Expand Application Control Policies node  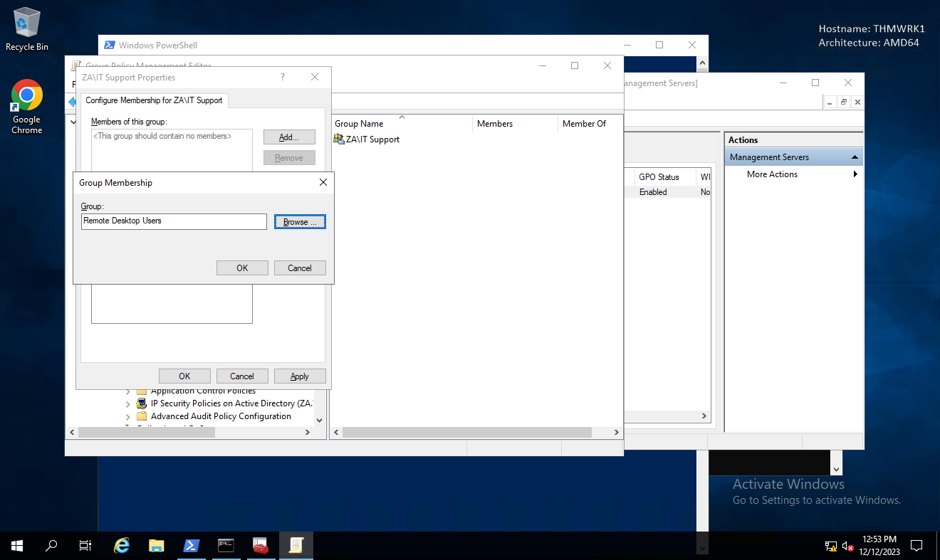[128, 391]
